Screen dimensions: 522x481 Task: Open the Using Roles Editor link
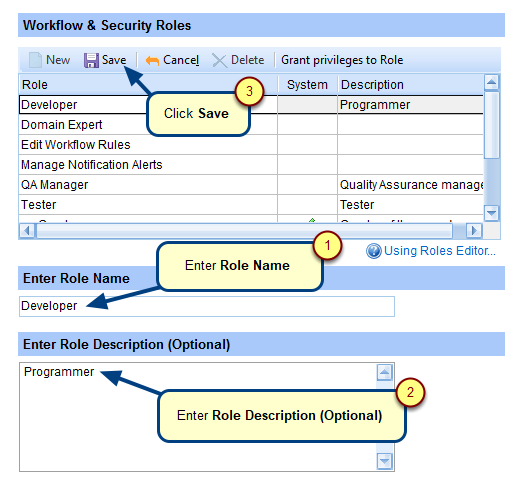(440, 251)
